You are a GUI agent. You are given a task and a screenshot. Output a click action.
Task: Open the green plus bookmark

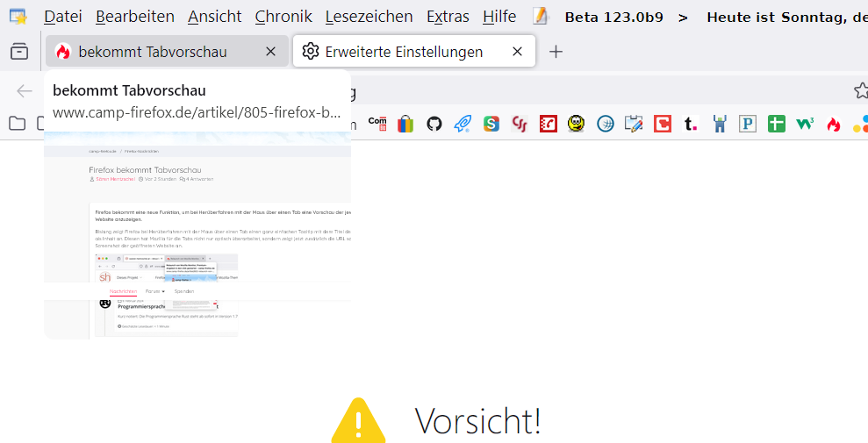tap(777, 124)
